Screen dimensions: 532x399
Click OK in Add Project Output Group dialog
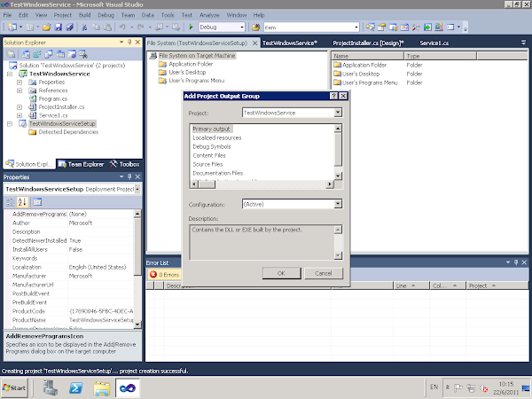[x=281, y=273]
